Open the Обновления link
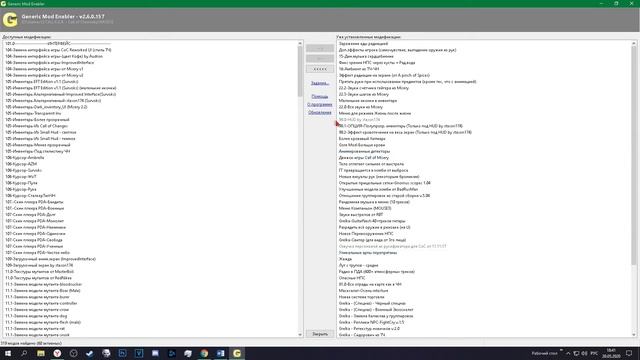 [320, 112]
